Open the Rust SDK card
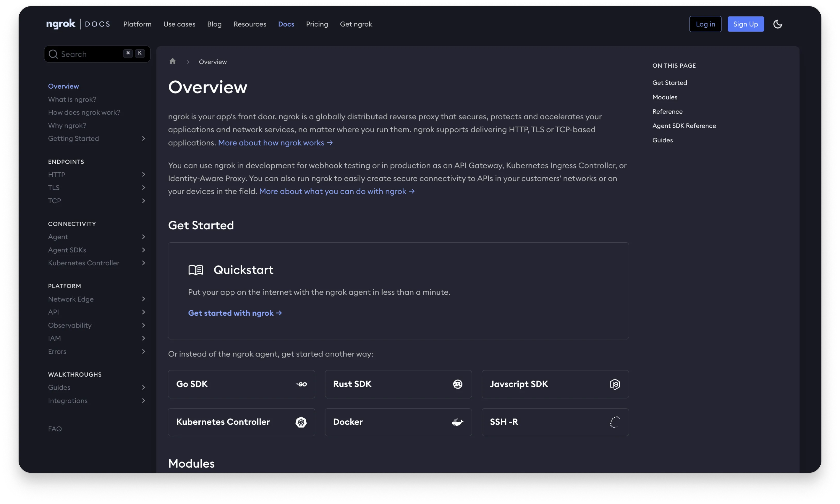Screen dimensions: 840x504 click(398, 384)
